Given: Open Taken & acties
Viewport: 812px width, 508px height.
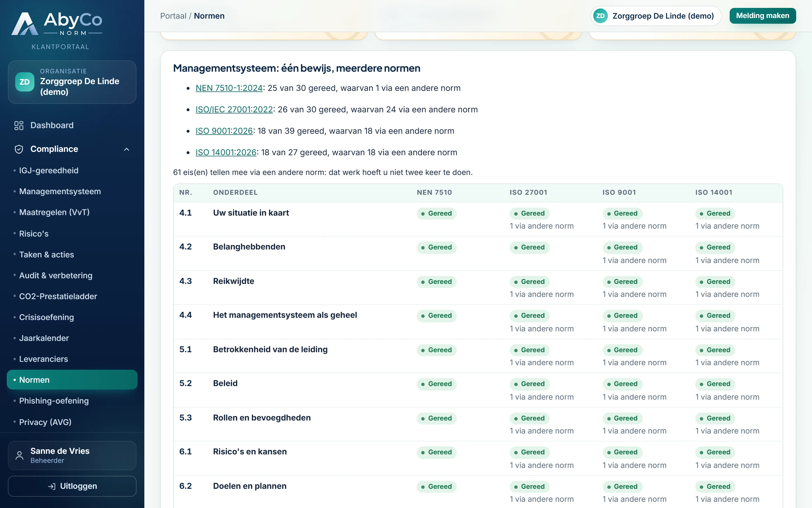Looking at the screenshot, I should coord(72,254).
